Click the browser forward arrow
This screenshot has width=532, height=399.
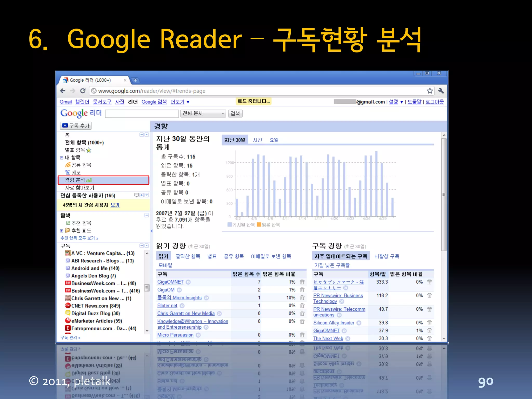[73, 91]
